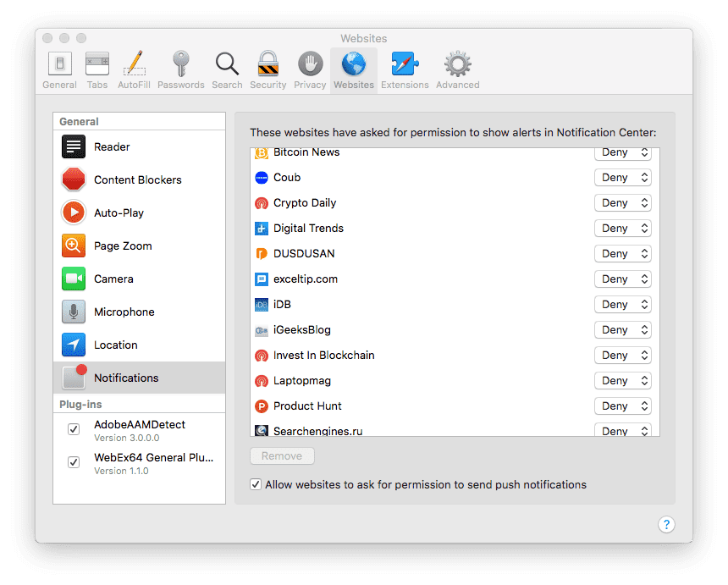The height and width of the screenshot is (585, 728).
Task: Click the WebEx64 General Plu... plug-in name
Action: tap(154, 457)
